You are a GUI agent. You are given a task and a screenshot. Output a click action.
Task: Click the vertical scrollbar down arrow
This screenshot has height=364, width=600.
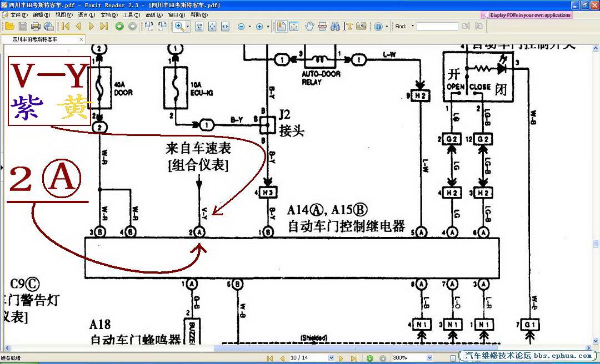click(x=596, y=341)
